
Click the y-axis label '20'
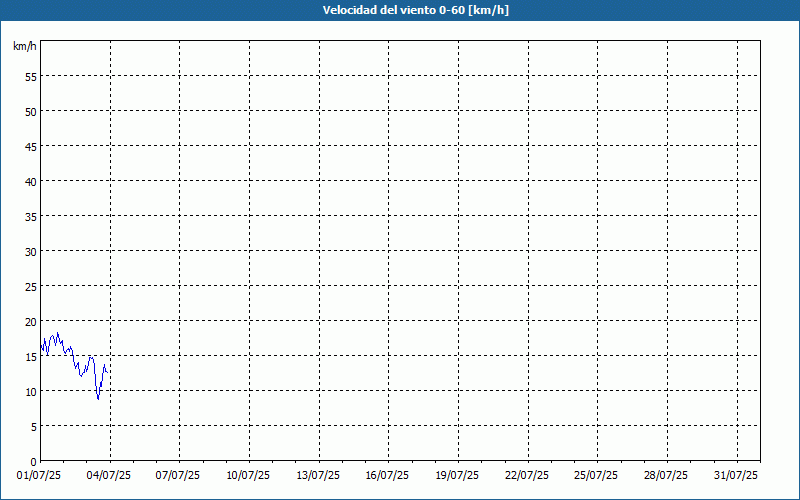coord(31,322)
